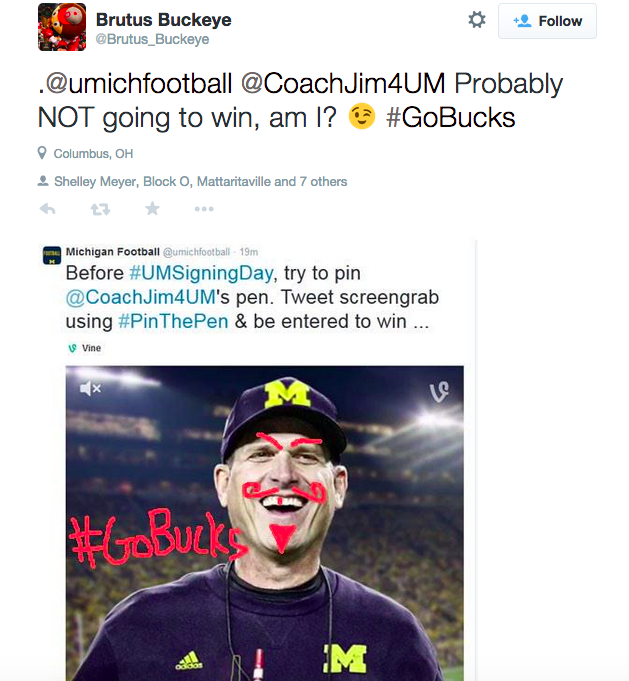Open the Columbus, OH location link
Image resolution: width=629 pixels, height=681 pixels.
point(93,154)
